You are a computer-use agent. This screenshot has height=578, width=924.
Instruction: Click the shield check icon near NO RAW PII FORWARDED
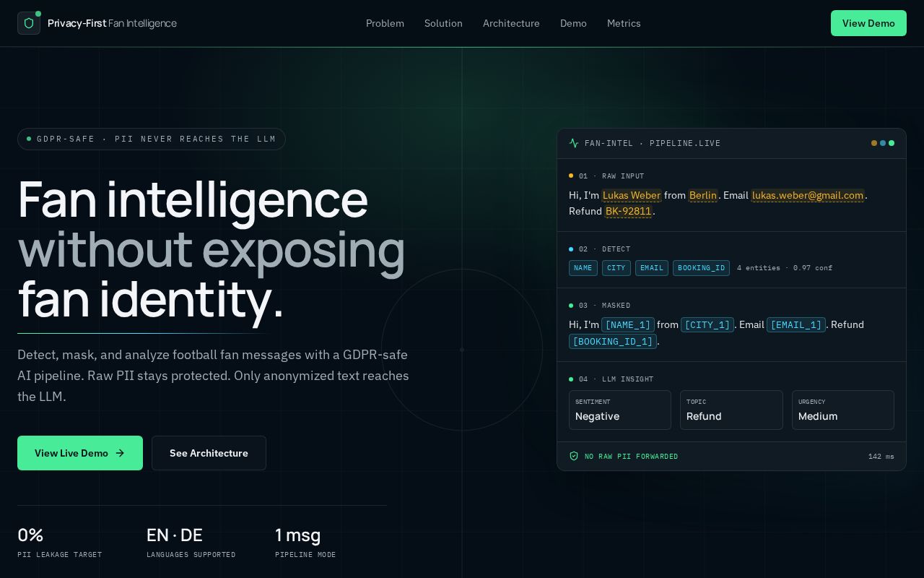[x=574, y=456]
